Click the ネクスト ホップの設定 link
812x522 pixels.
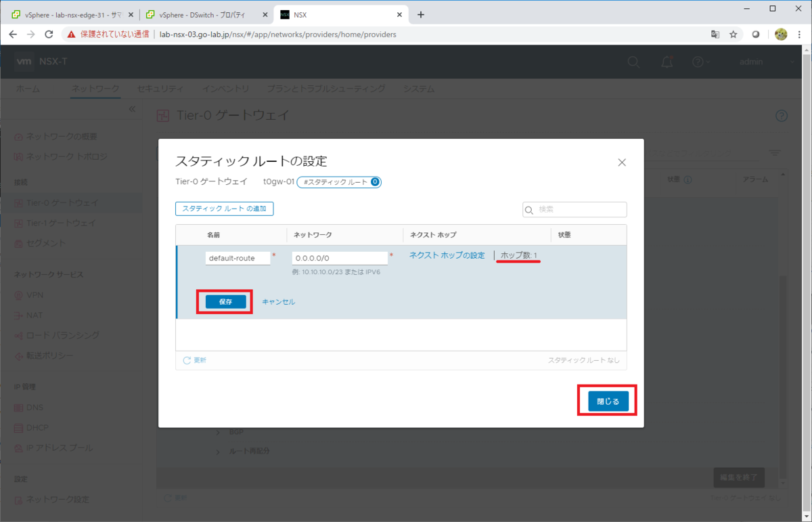pyautogui.click(x=447, y=255)
